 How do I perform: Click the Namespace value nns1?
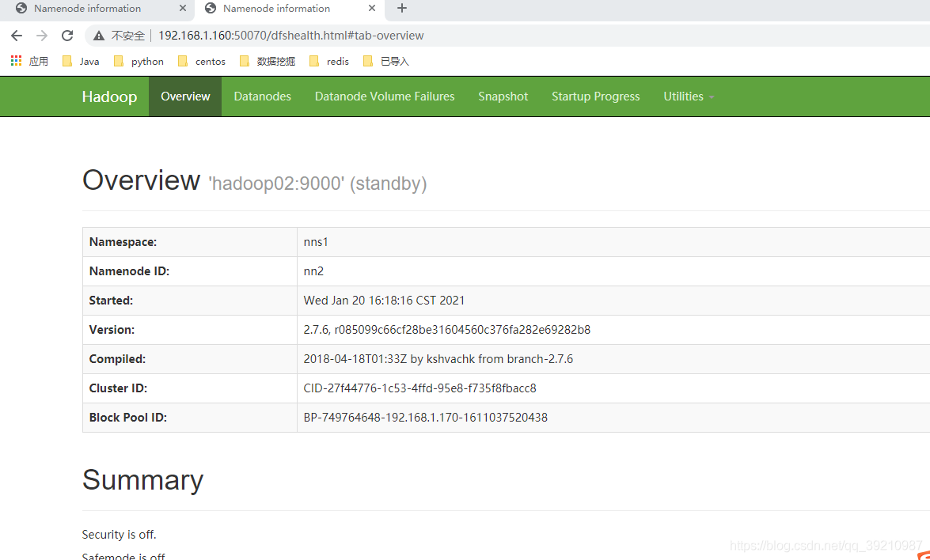pyautogui.click(x=316, y=242)
